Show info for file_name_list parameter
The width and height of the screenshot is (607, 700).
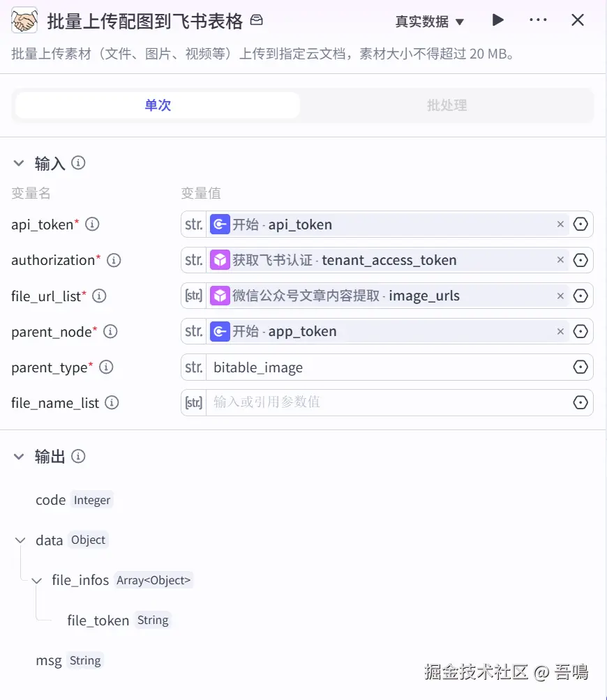tap(112, 403)
